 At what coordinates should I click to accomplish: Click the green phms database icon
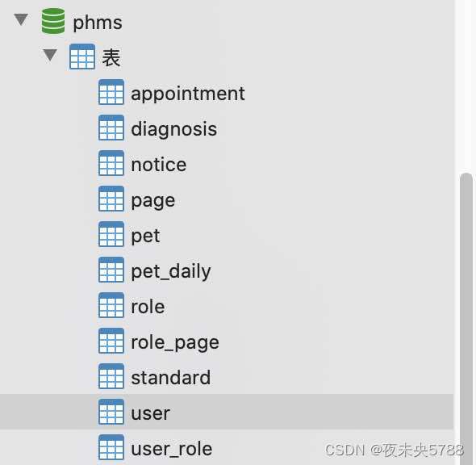53,21
